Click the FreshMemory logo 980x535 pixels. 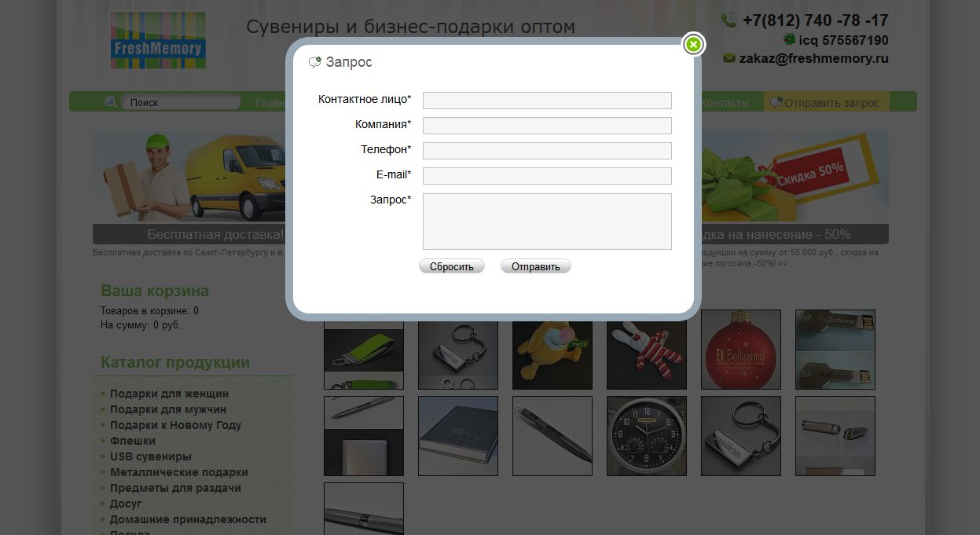(x=158, y=40)
